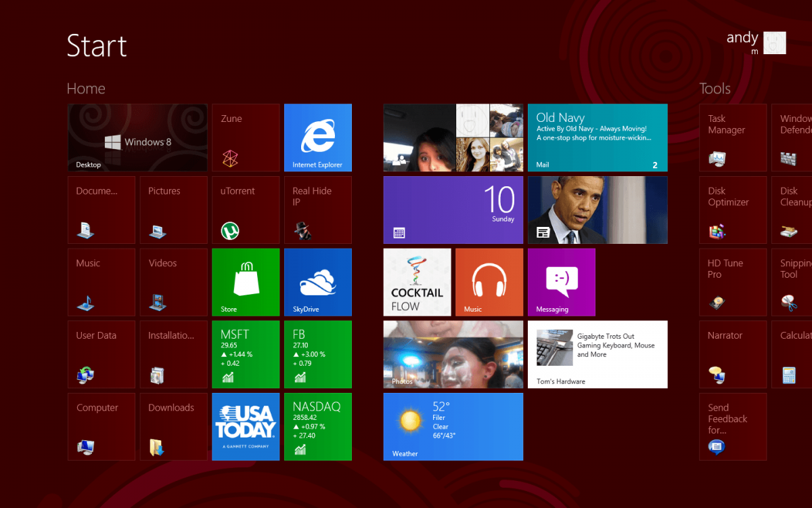The height and width of the screenshot is (508, 812).
Task: Launch the Zune app tile
Action: 245,137
